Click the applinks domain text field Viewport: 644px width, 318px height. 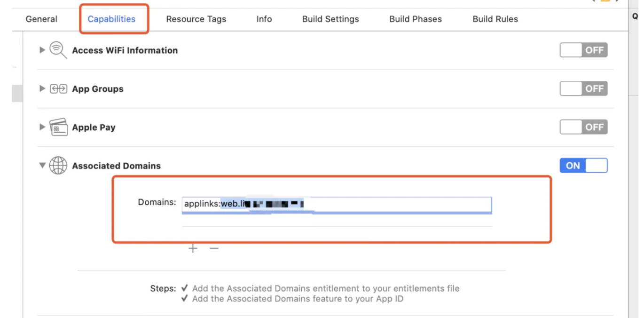point(337,205)
